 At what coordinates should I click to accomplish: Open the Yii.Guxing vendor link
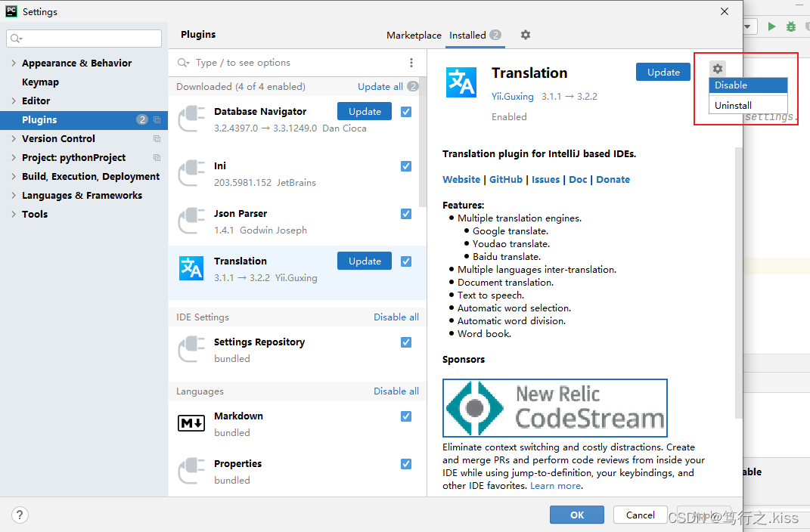pyautogui.click(x=513, y=97)
